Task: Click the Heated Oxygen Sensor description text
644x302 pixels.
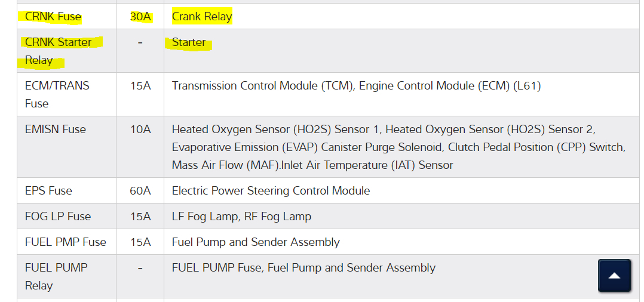Action: [384, 147]
